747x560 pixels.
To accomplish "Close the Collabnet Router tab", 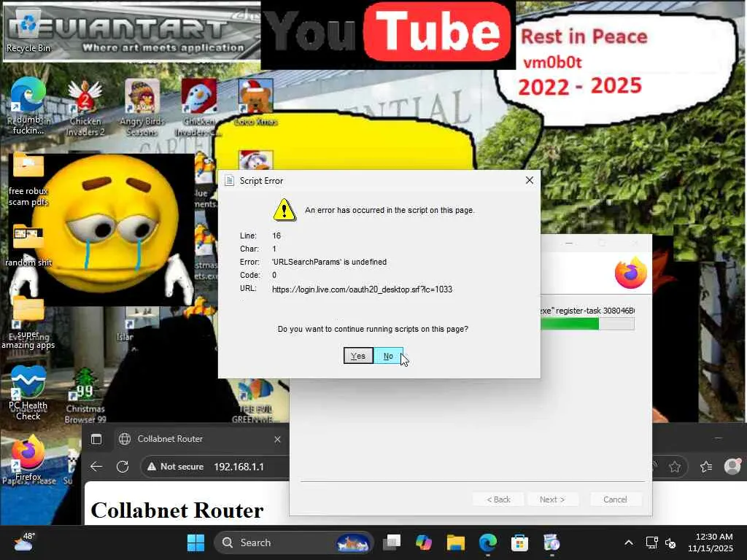I will pos(277,439).
